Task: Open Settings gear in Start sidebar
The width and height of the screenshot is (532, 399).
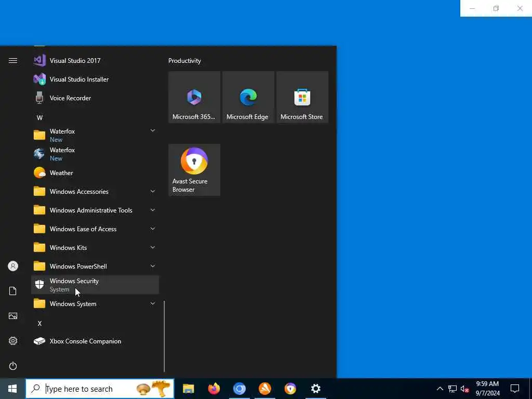Action: pyautogui.click(x=13, y=341)
